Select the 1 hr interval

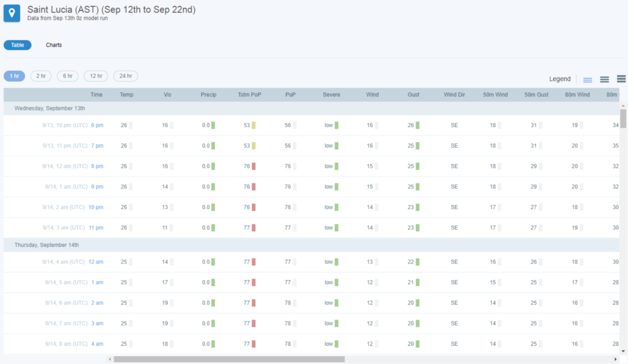click(15, 76)
